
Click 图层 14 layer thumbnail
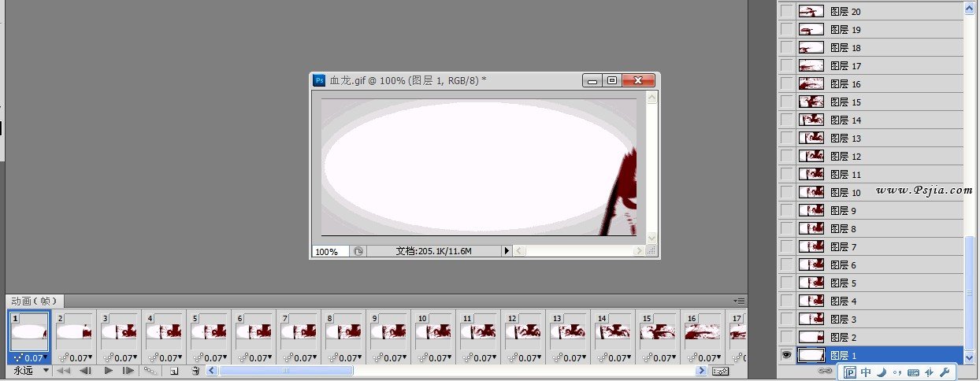coord(811,120)
